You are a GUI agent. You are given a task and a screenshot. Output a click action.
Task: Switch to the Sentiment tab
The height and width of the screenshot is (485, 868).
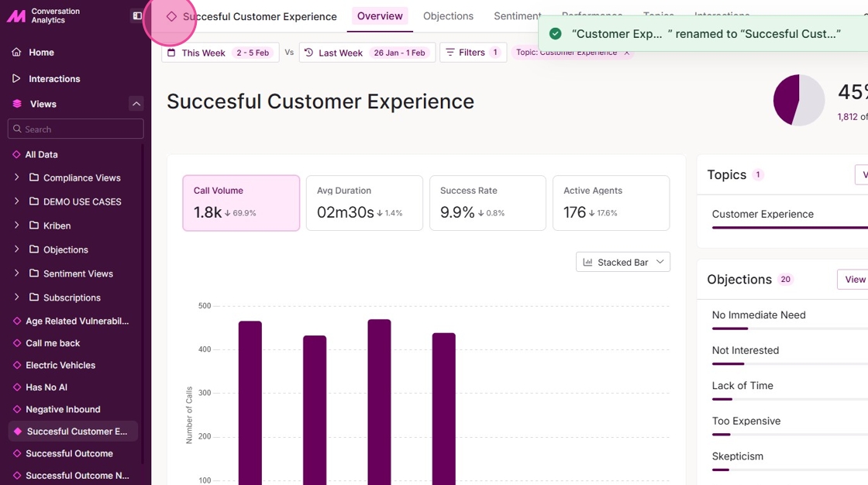click(517, 16)
